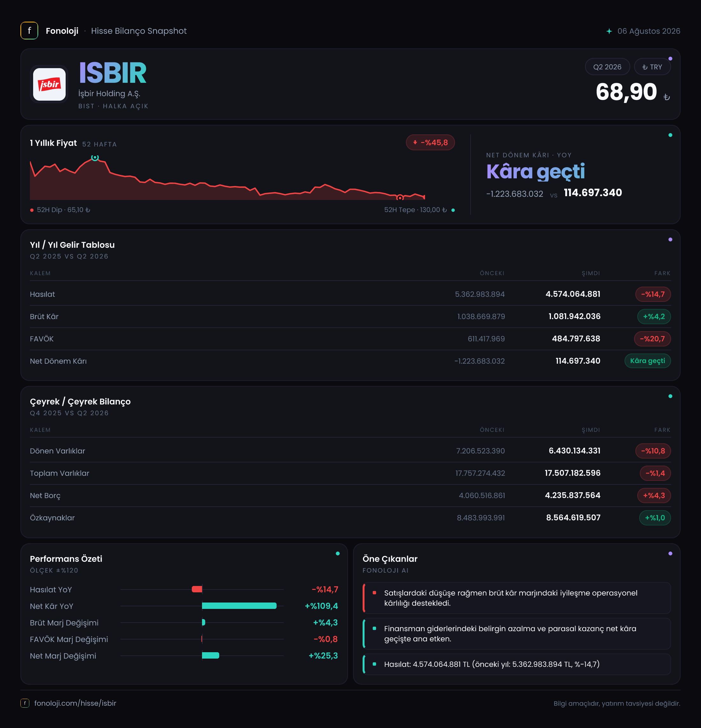
Task: Click the sparkle icon beside the date
Action: coord(609,31)
